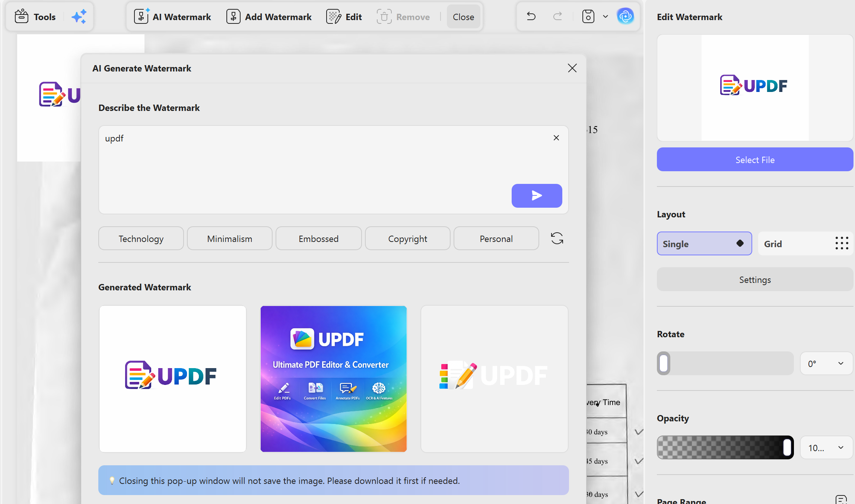The height and width of the screenshot is (504, 855).
Task: Expand the save options dropdown arrow
Action: 606,16
